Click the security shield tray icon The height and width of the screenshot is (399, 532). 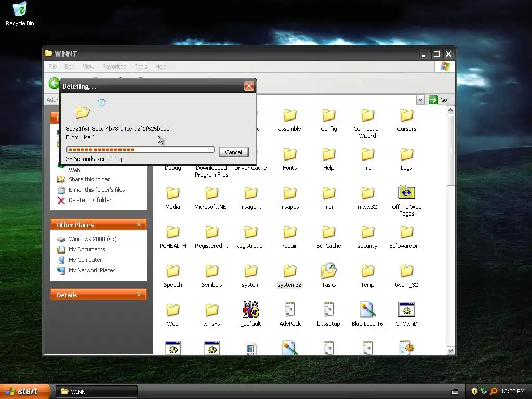[x=474, y=391]
